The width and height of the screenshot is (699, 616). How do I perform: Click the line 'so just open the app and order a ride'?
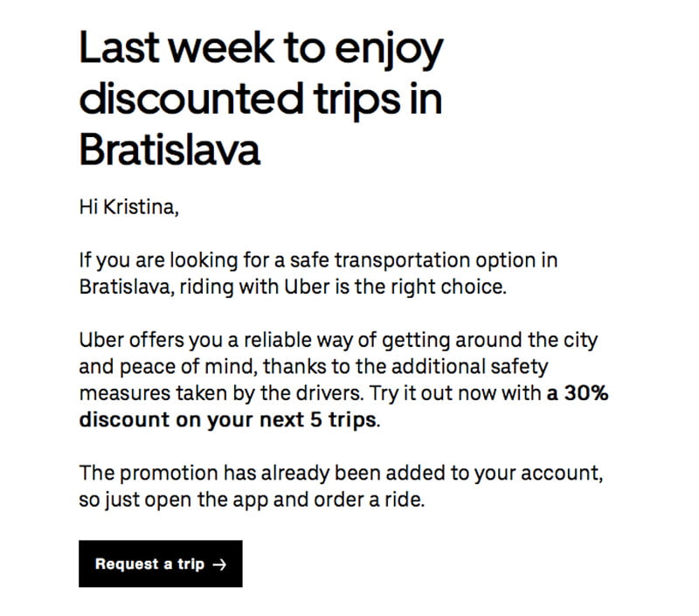(252, 500)
